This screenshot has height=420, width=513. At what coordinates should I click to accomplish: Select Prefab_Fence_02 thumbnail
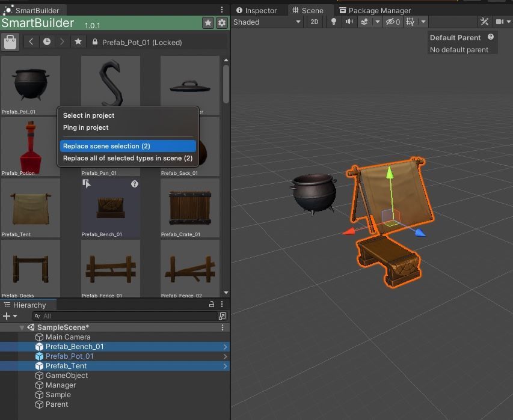[x=190, y=269]
